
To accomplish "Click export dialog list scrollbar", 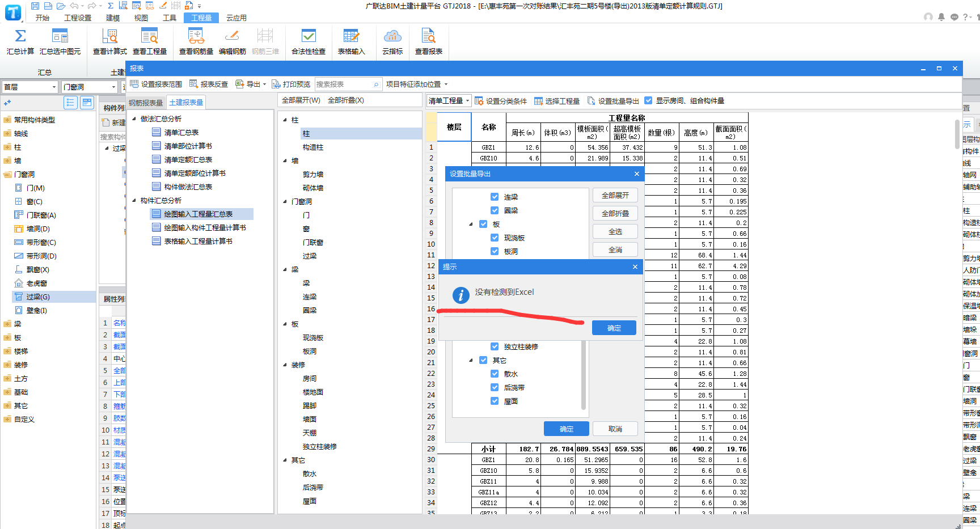I will (x=584, y=374).
